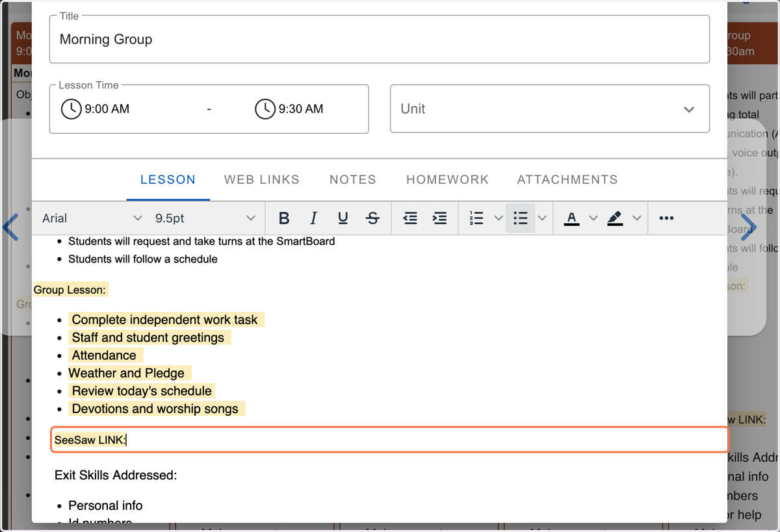780x532 pixels.
Task: Expand numbered list style options
Action: (x=499, y=218)
